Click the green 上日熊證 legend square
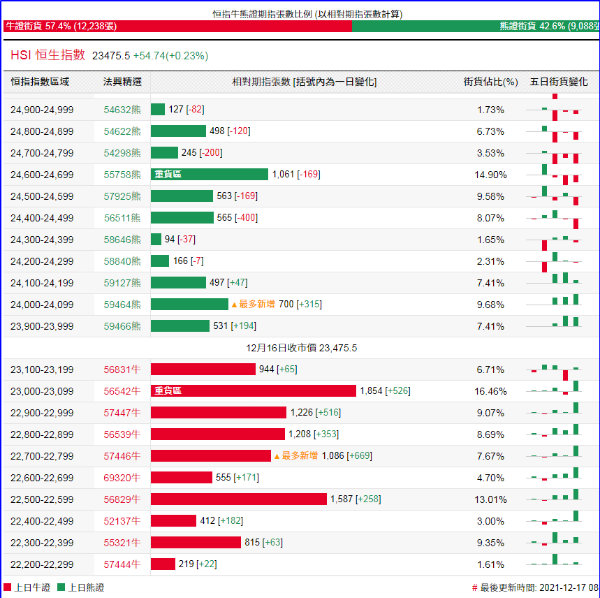The image size is (600, 598). [x=60, y=588]
